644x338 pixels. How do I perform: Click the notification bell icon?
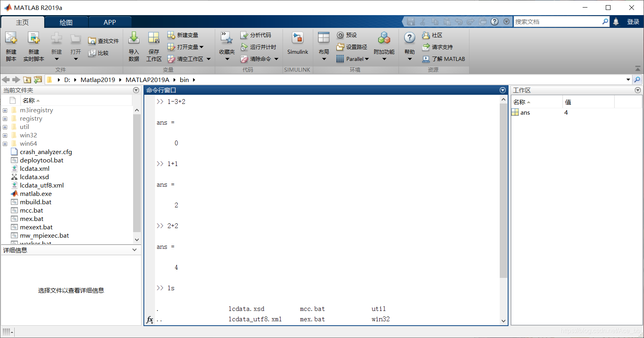click(x=616, y=21)
